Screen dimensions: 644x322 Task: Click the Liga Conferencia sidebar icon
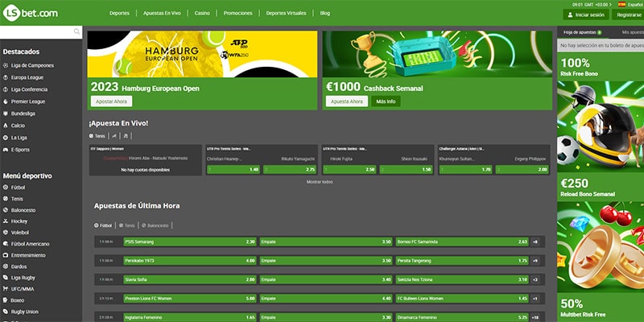pyautogui.click(x=6, y=89)
